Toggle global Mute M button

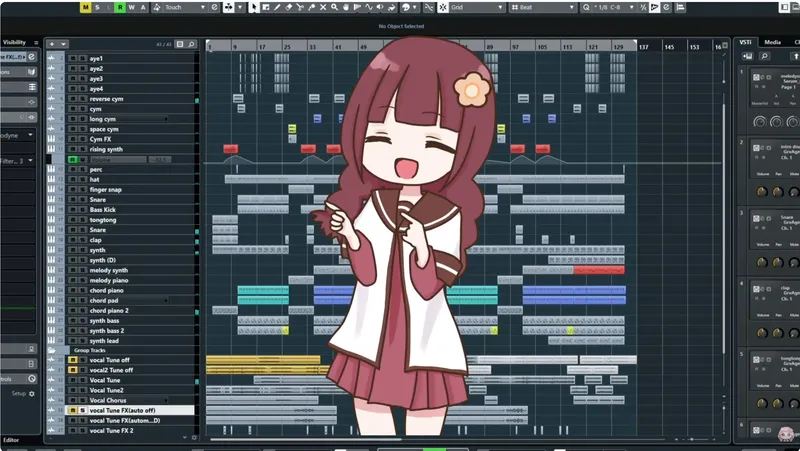coord(86,7)
